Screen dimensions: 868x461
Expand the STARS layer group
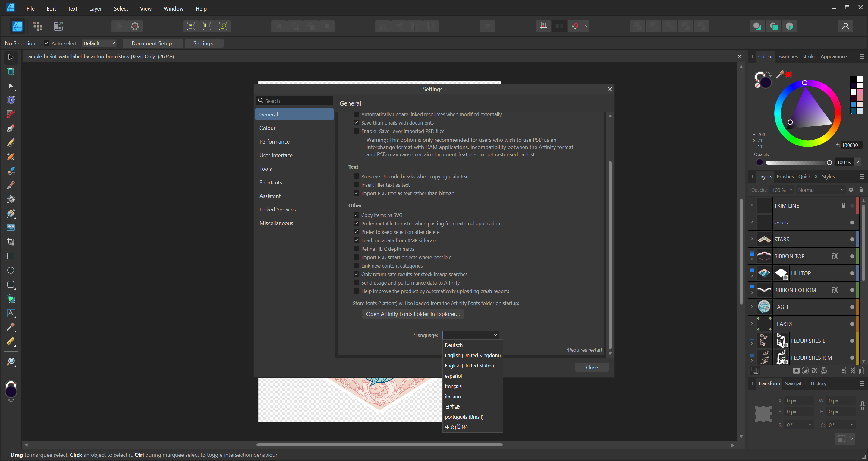751,239
